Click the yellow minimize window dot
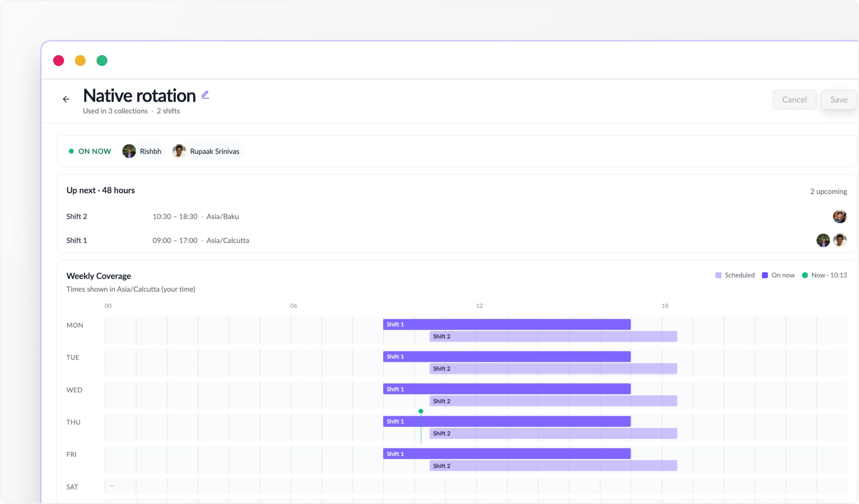 coord(80,61)
